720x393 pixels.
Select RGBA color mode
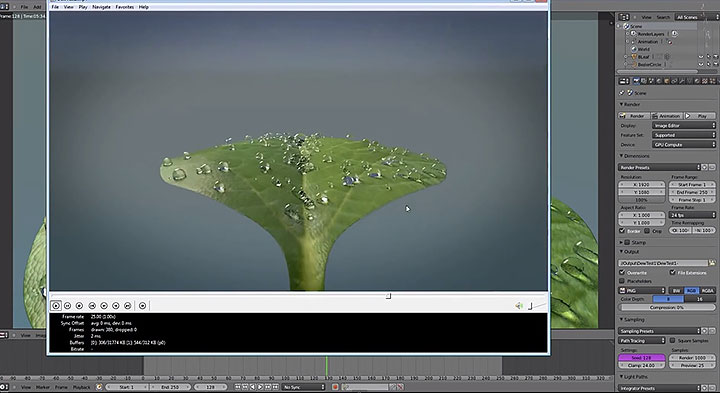pos(708,291)
